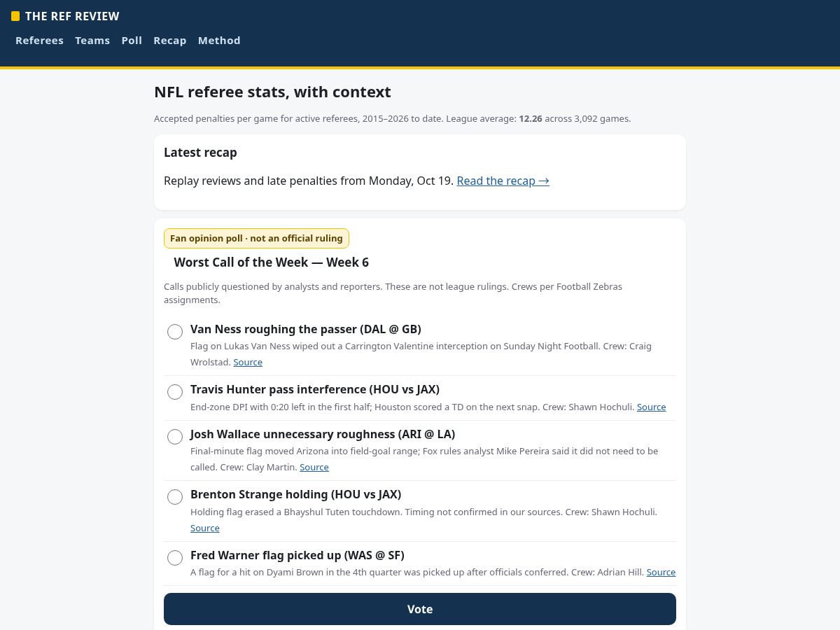Open the Poll nav item

(132, 41)
